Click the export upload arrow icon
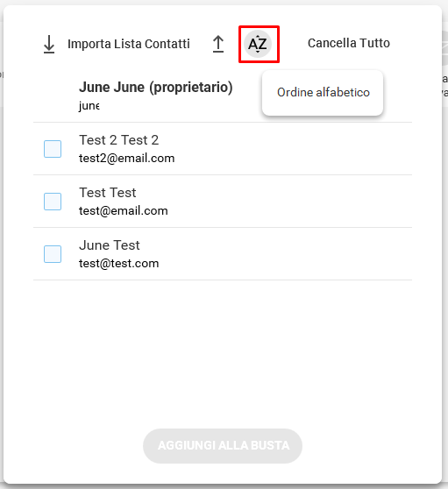 pyautogui.click(x=218, y=44)
